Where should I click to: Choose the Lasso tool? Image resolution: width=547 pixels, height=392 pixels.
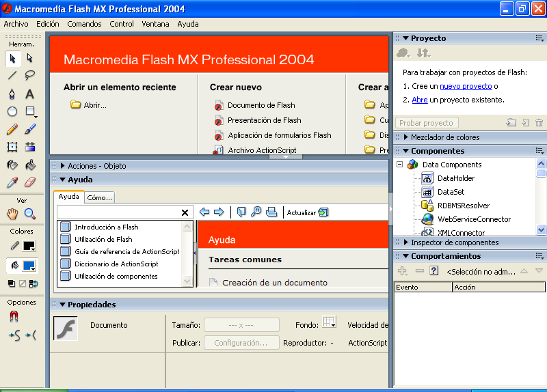29,76
